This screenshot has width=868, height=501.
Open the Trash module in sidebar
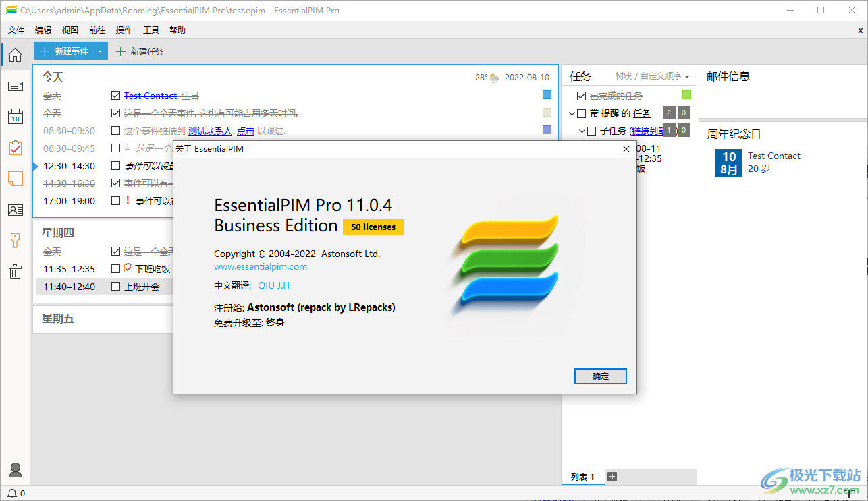click(x=15, y=272)
